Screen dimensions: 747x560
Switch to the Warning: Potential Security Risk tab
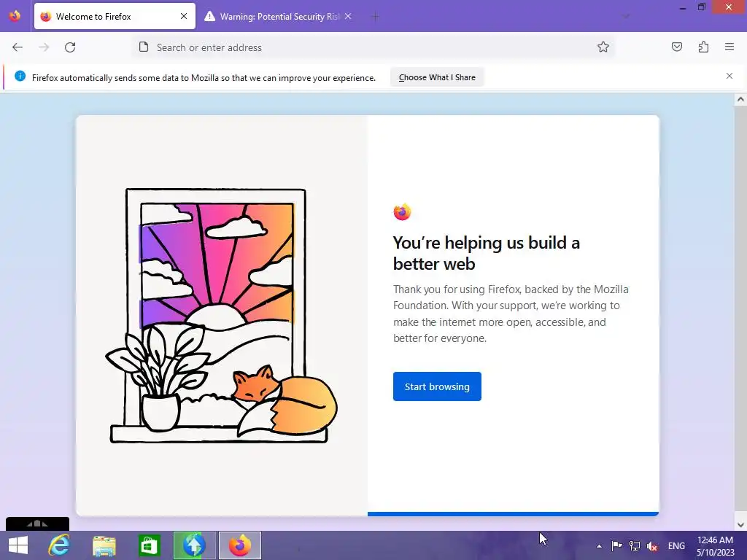tap(279, 16)
